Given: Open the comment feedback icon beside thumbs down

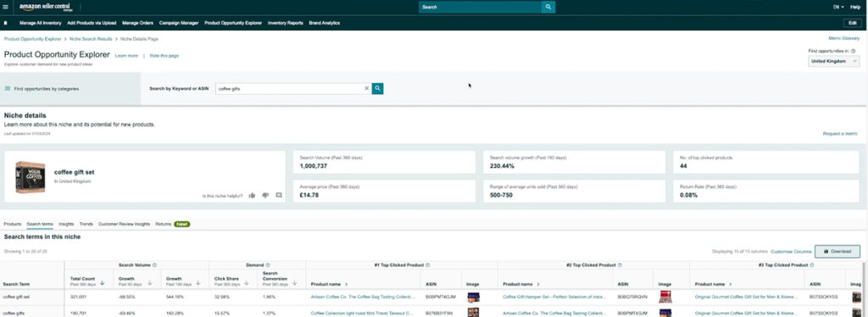Looking at the screenshot, I should tap(278, 195).
